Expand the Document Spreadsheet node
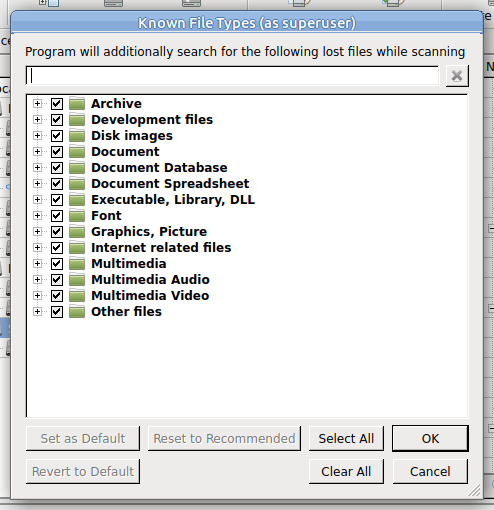 (37, 184)
